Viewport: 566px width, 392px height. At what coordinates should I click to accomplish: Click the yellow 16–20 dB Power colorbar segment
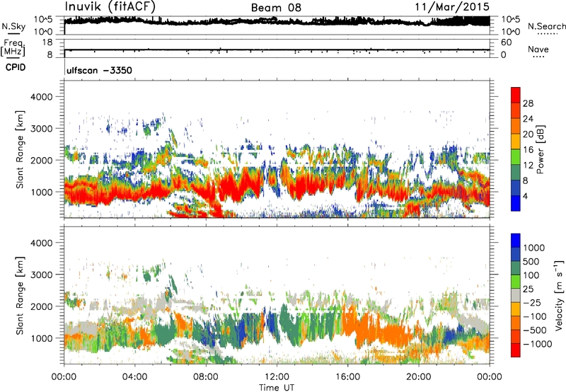(516, 142)
